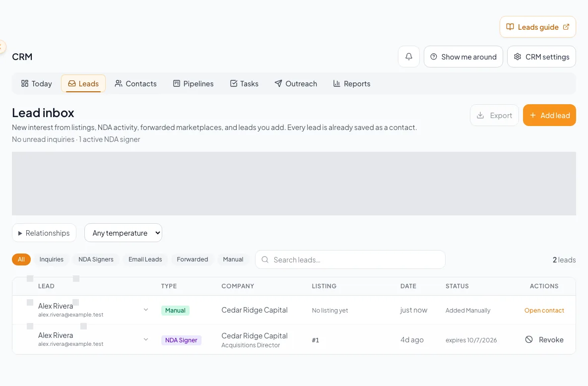
Task: Click the Added Manually status
Action: point(467,310)
